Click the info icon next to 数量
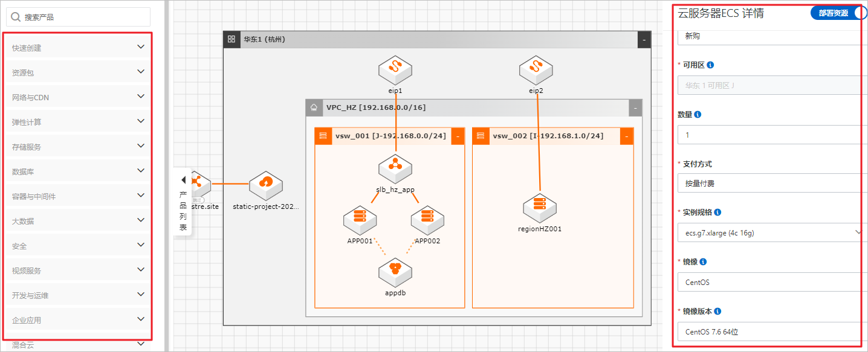The image size is (868, 352). (698, 114)
